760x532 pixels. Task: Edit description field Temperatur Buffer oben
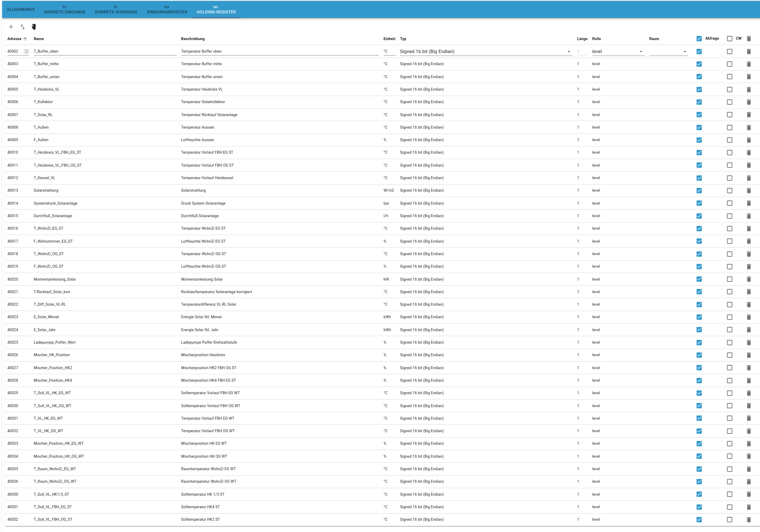pos(280,52)
